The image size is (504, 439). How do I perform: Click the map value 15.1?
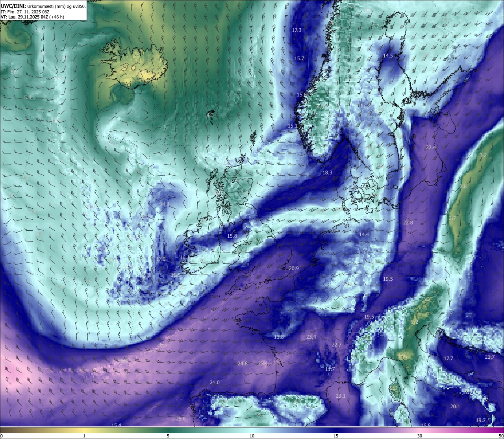pos(293,126)
